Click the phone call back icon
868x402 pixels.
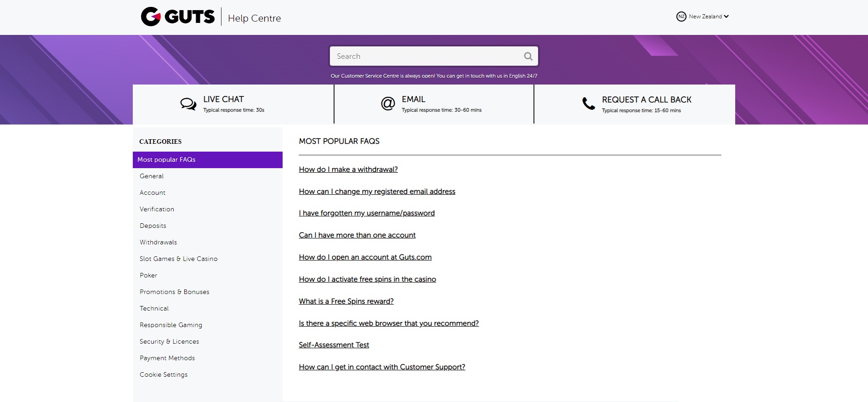(x=589, y=103)
